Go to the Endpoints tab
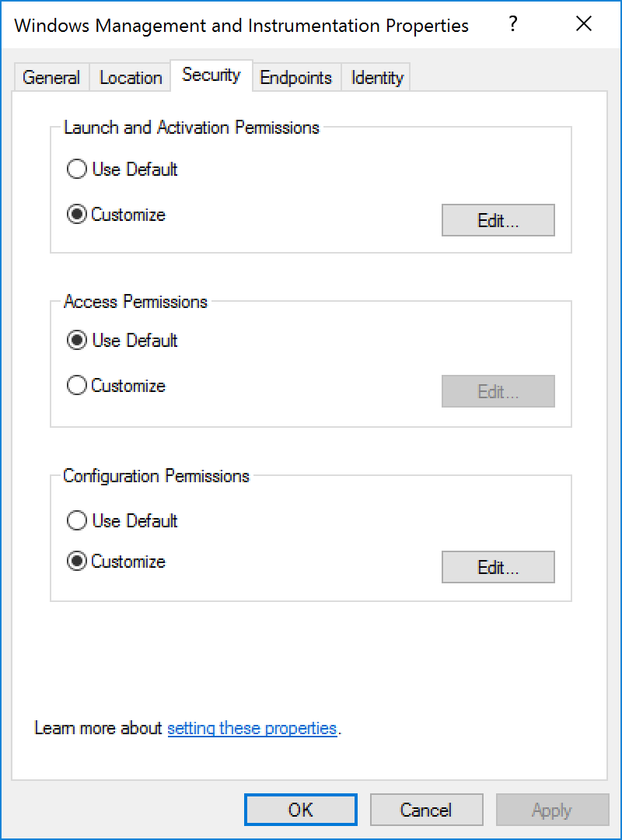The height and width of the screenshot is (840, 622). [x=295, y=78]
